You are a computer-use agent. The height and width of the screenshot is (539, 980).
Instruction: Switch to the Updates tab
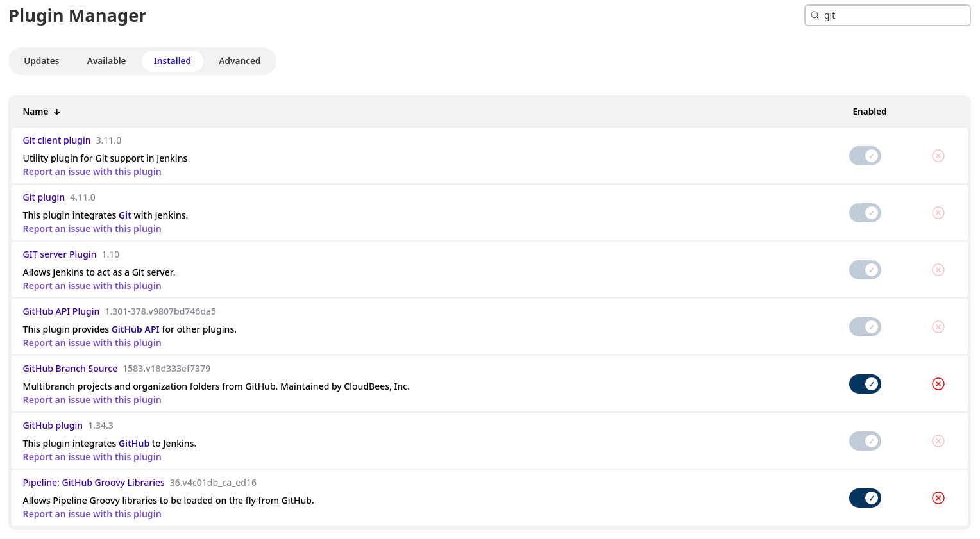42,60
